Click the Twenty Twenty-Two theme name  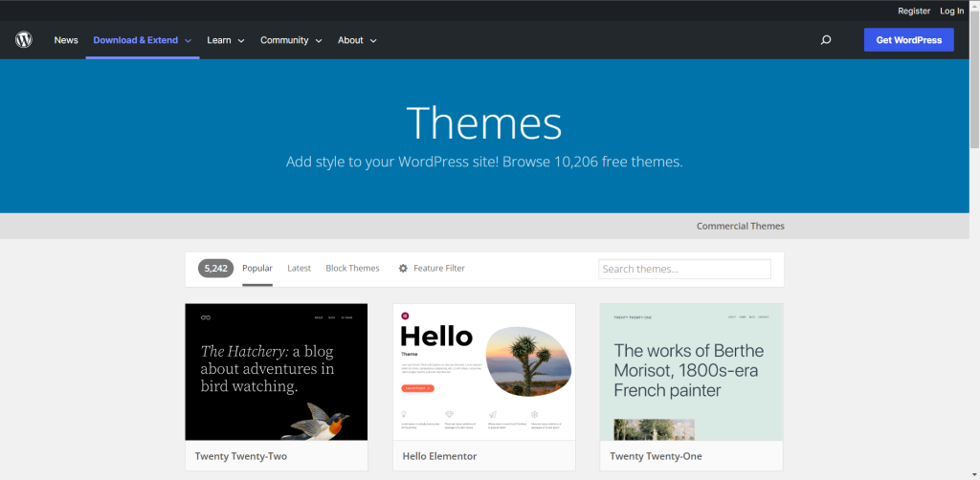pyautogui.click(x=240, y=456)
